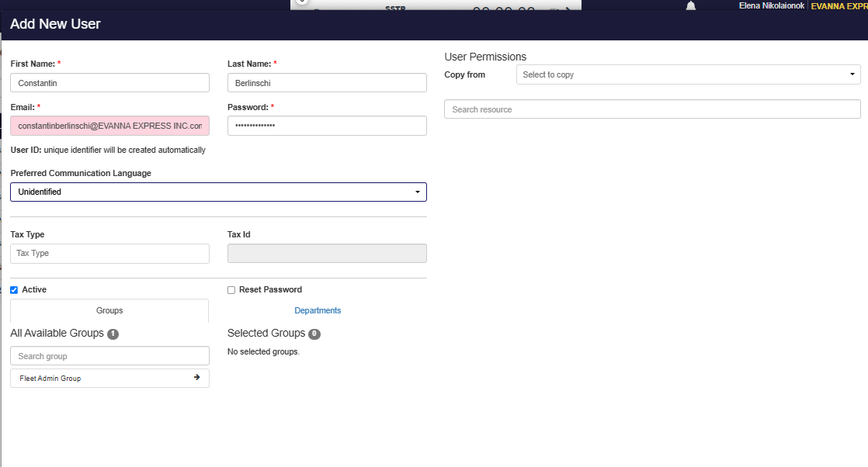Switch to the Groups tab
Image resolution: width=868 pixels, height=467 pixels.
click(109, 310)
